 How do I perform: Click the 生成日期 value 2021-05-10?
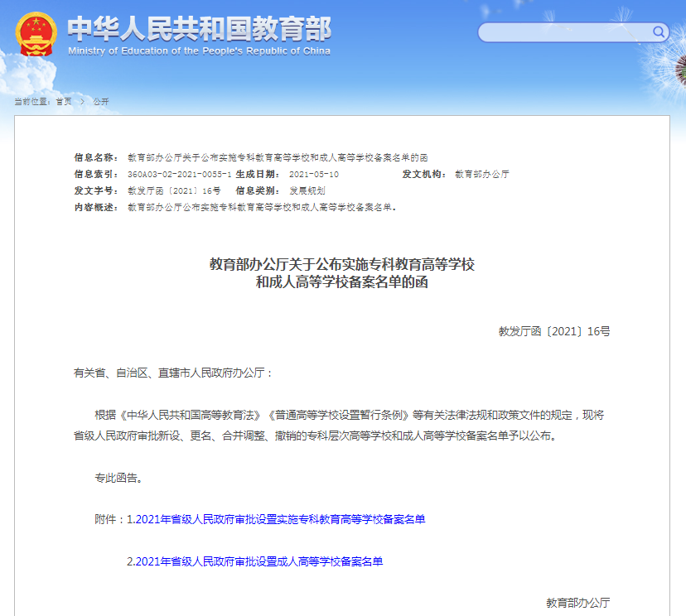(x=314, y=175)
